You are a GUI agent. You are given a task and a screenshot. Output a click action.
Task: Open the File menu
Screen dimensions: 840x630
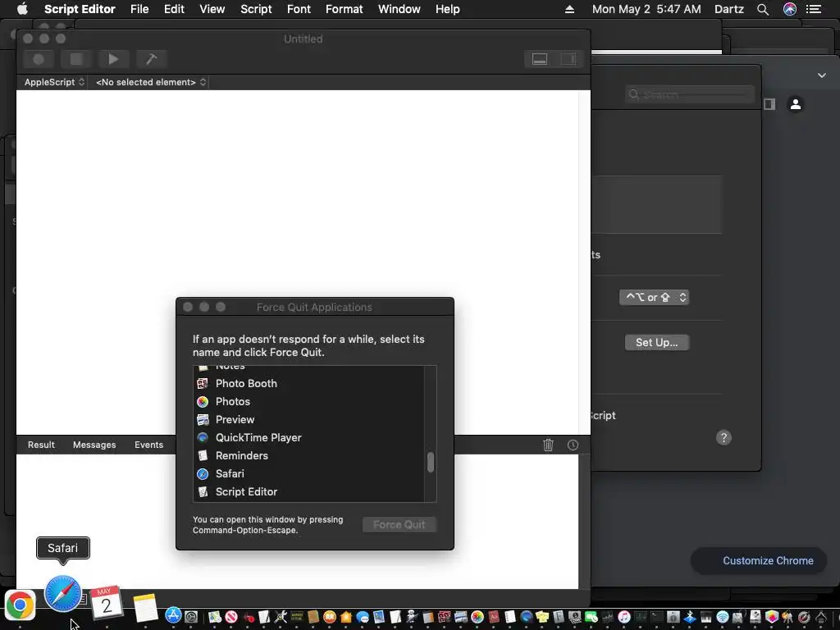pyautogui.click(x=139, y=9)
